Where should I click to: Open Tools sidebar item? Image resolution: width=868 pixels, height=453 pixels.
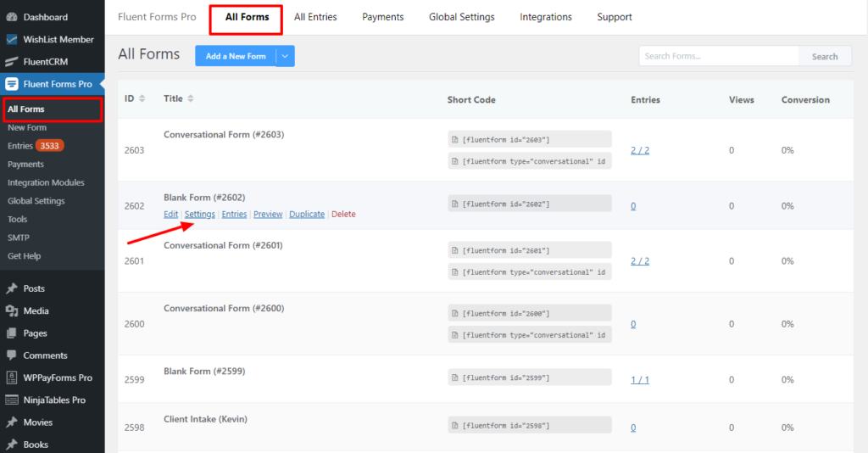pos(17,220)
